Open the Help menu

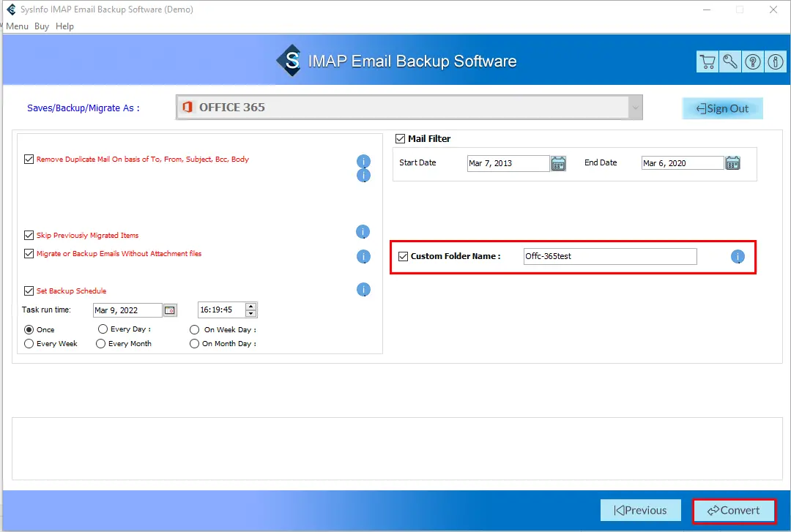coord(64,26)
